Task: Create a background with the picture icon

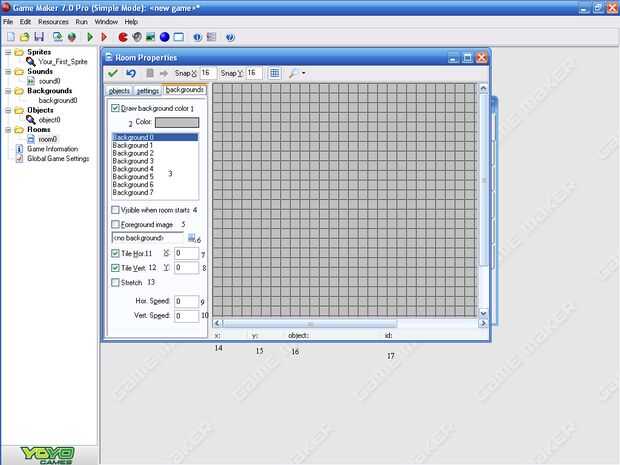Action: coord(151,37)
